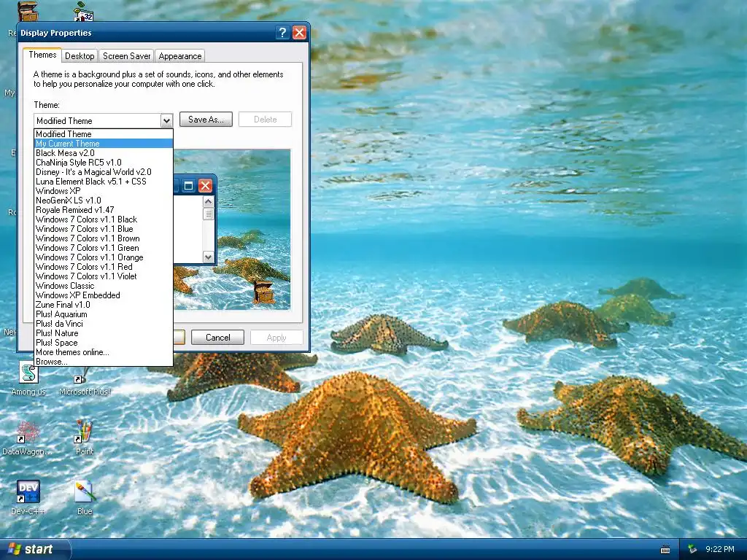Pick Luna Element Black v5.1 + CSS
This screenshot has height=560, width=747.
tap(104, 182)
